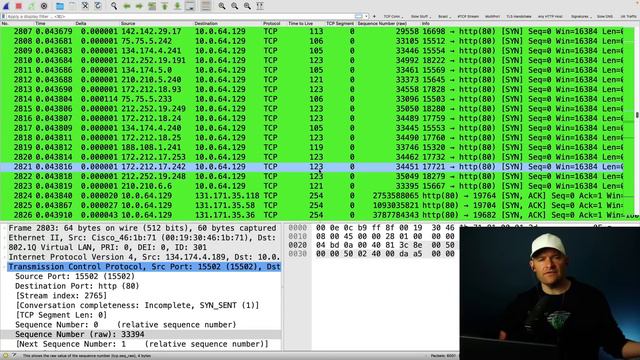Zoom out on packet text
The height and width of the screenshot is (360, 640).
pos(234,6)
